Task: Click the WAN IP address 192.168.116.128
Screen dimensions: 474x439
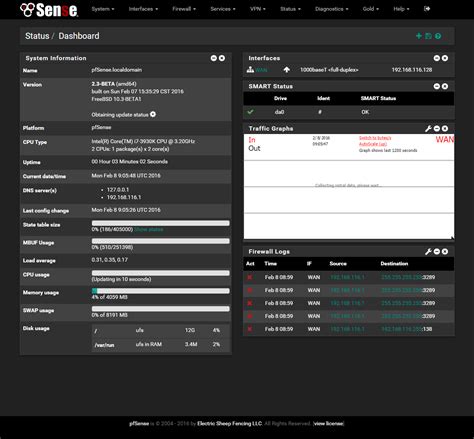Action: pos(412,70)
